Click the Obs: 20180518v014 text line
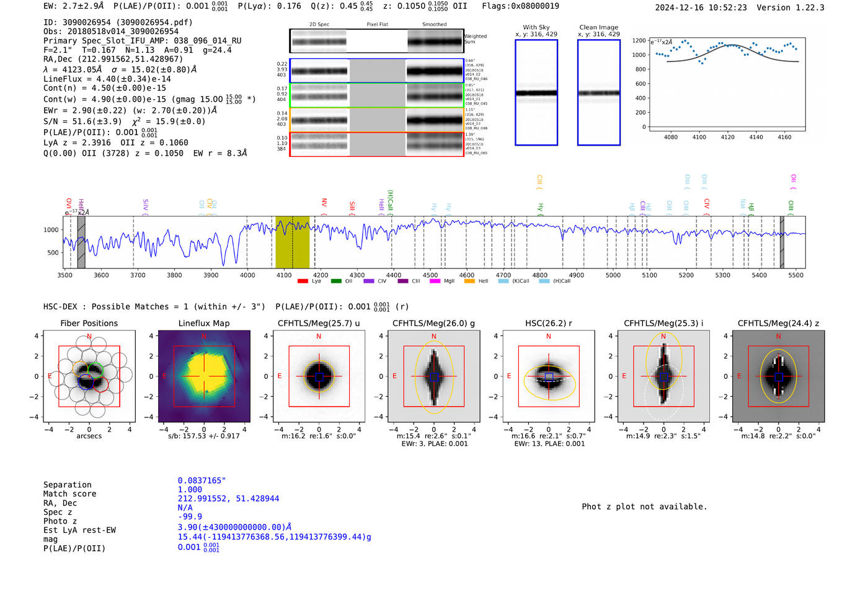Viewport: 868px width, 591px height. (x=111, y=32)
